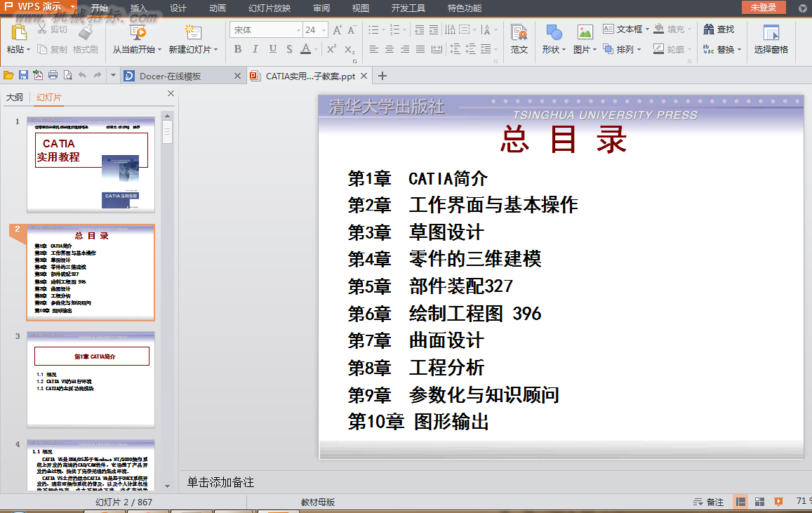This screenshot has width=812, height=513.
Task: Click the Paste (粘贴) icon
Action: pyautogui.click(x=19, y=32)
